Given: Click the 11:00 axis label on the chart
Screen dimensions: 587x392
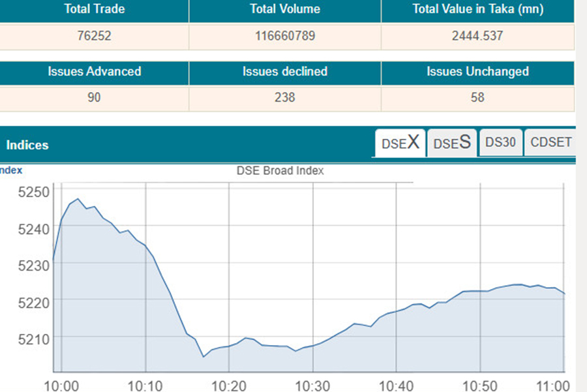Looking at the screenshot, I should (554, 385).
